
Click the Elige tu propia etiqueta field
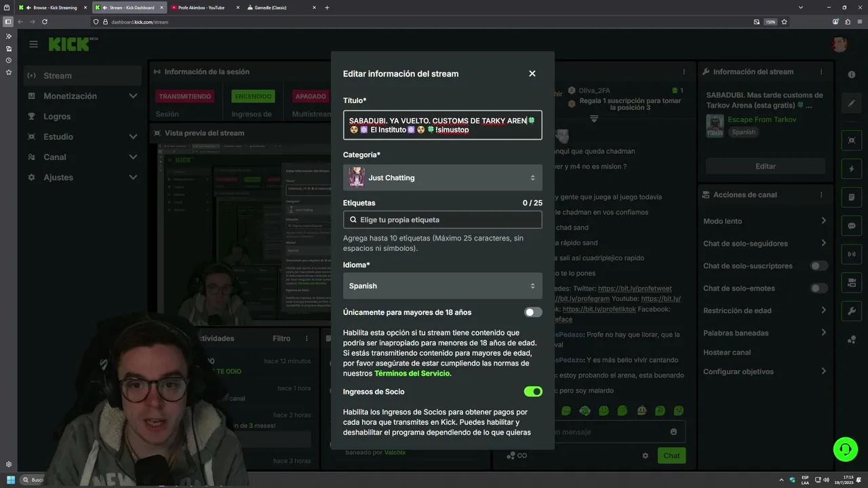point(443,220)
